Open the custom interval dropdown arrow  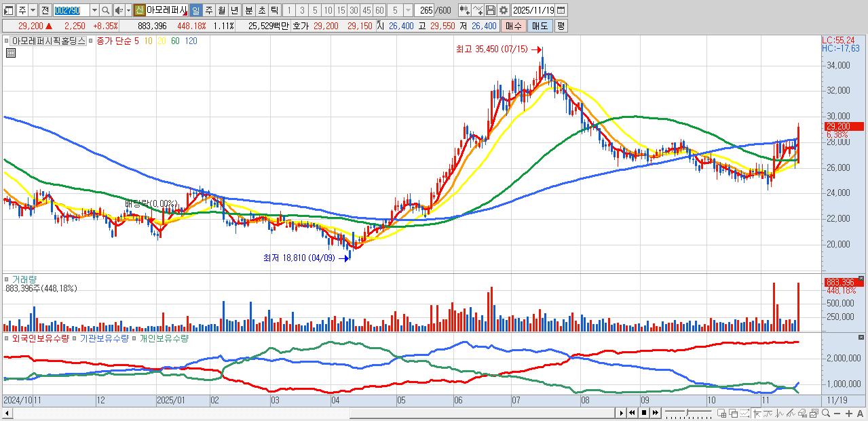point(408,10)
